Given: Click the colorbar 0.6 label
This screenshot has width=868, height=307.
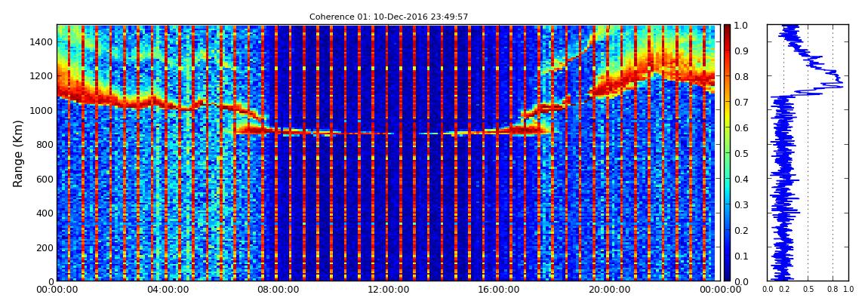Looking at the screenshot, I should click(x=741, y=127).
